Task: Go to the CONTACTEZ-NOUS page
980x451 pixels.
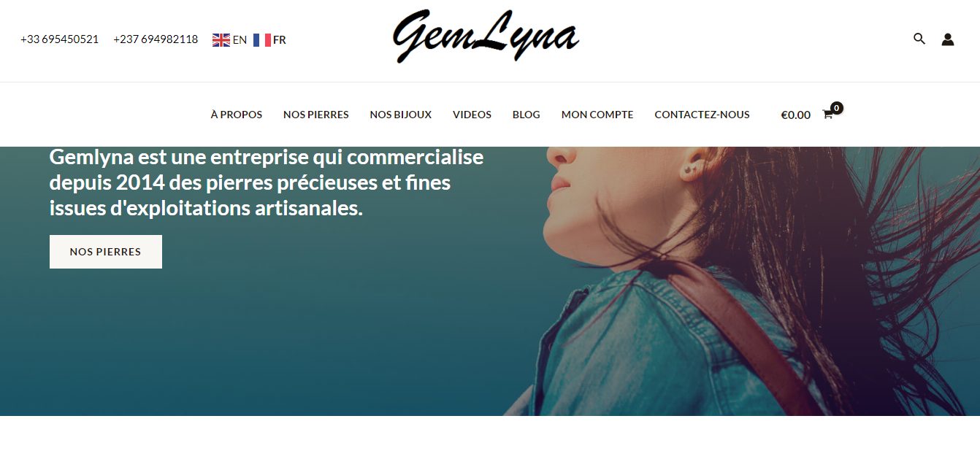Action: pos(702,115)
